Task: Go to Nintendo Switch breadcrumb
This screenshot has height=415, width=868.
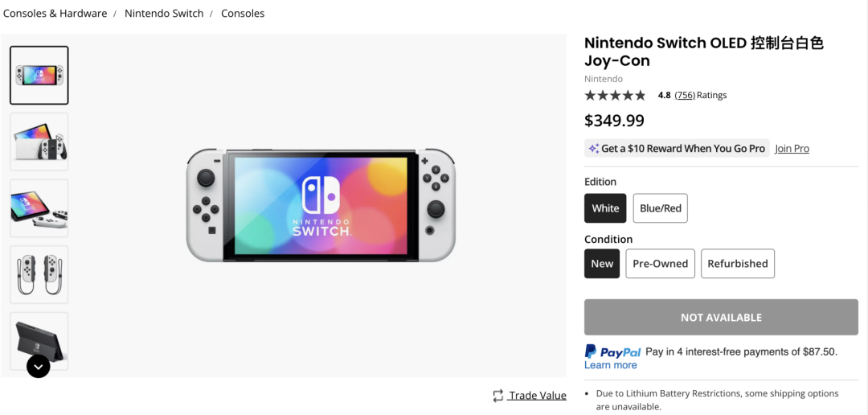Action: [x=164, y=14]
